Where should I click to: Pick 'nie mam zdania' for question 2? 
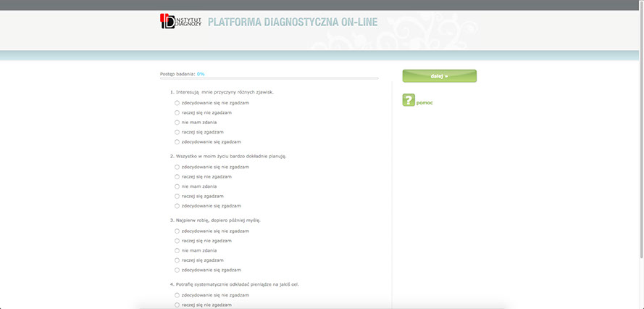pos(177,186)
